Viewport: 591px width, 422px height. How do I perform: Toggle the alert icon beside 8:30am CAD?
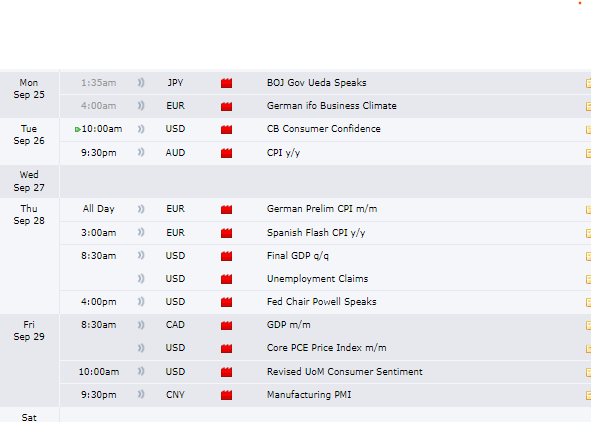click(141, 324)
